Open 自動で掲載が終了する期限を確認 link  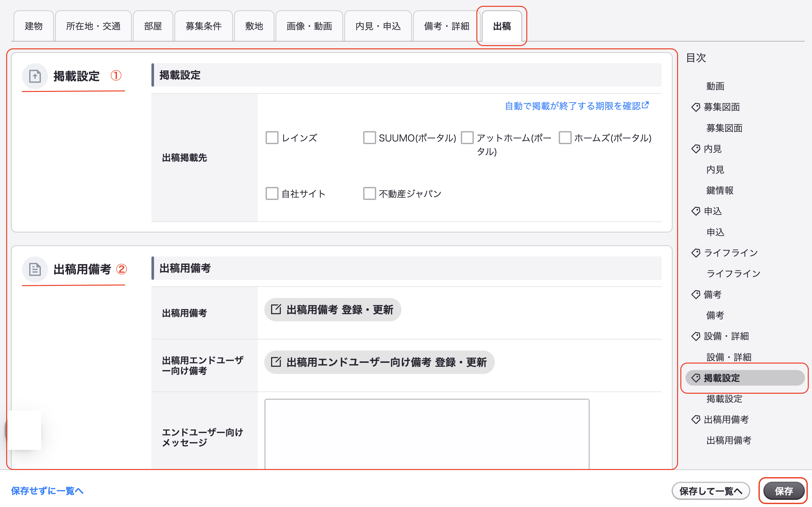(577, 106)
